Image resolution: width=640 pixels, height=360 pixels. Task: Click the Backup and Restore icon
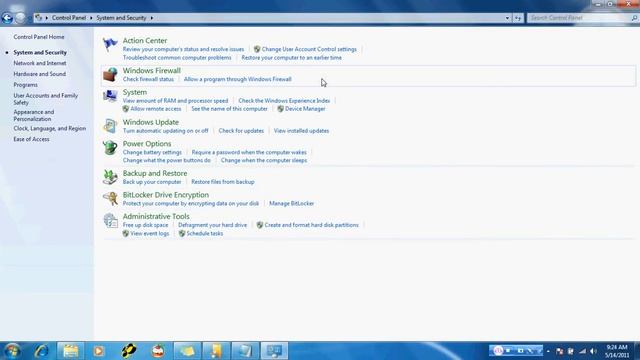[110, 177]
